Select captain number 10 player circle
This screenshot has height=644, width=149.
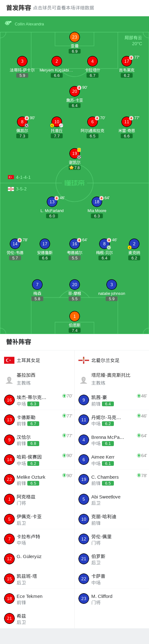pyautogui.click(x=57, y=122)
